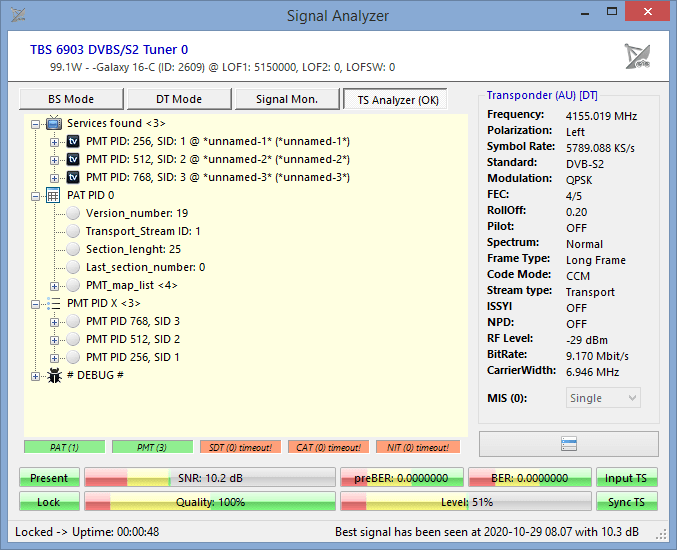
Task: Click circle icon next to Version_number: 19
Action: point(73,213)
